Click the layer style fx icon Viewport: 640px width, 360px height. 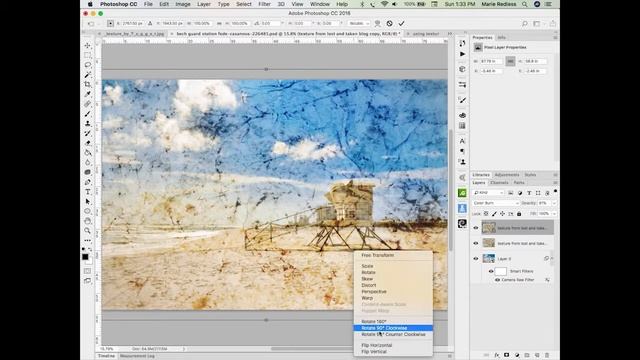click(497, 355)
